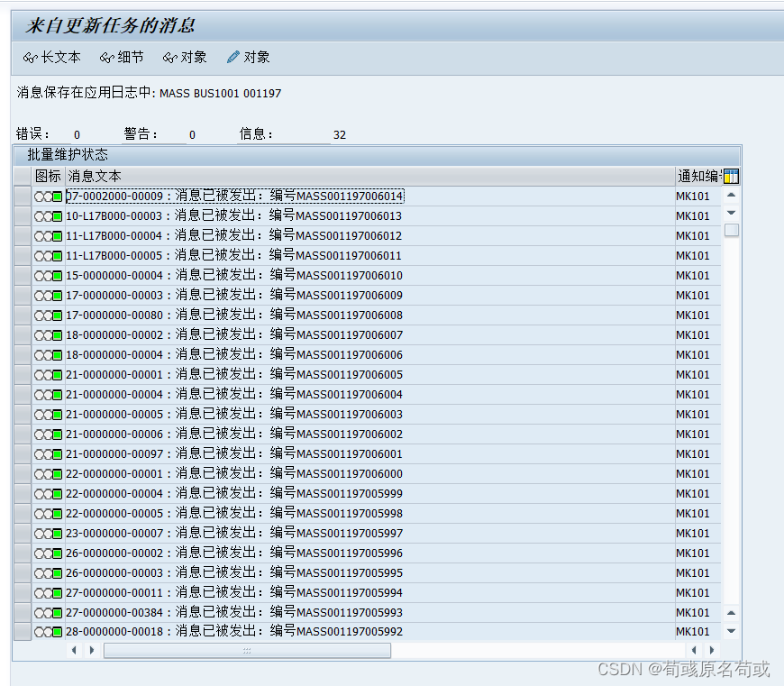Click green status square on first message row

click(x=56, y=196)
